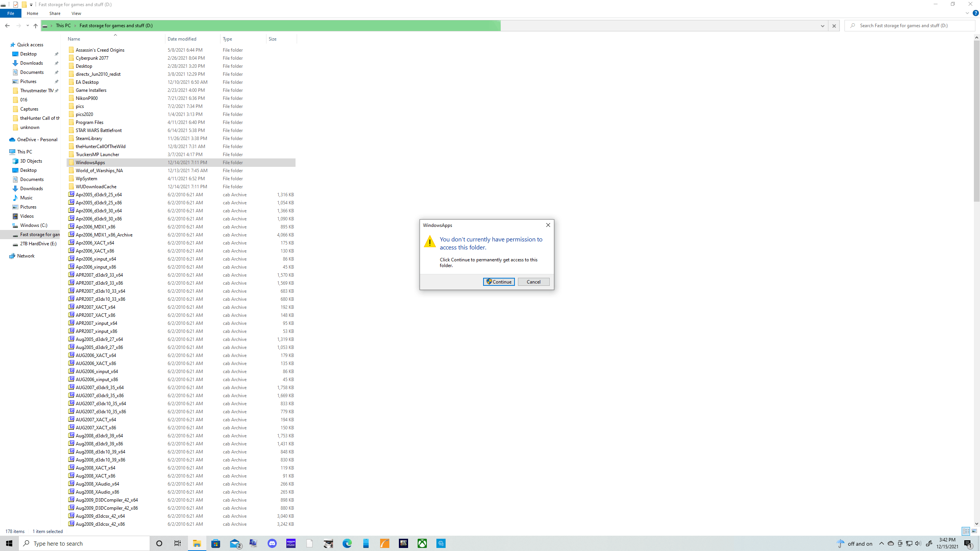Open Microsoft Edge from taskbar
The height and width of the screenshot is (551, 980).
(347, 543)
